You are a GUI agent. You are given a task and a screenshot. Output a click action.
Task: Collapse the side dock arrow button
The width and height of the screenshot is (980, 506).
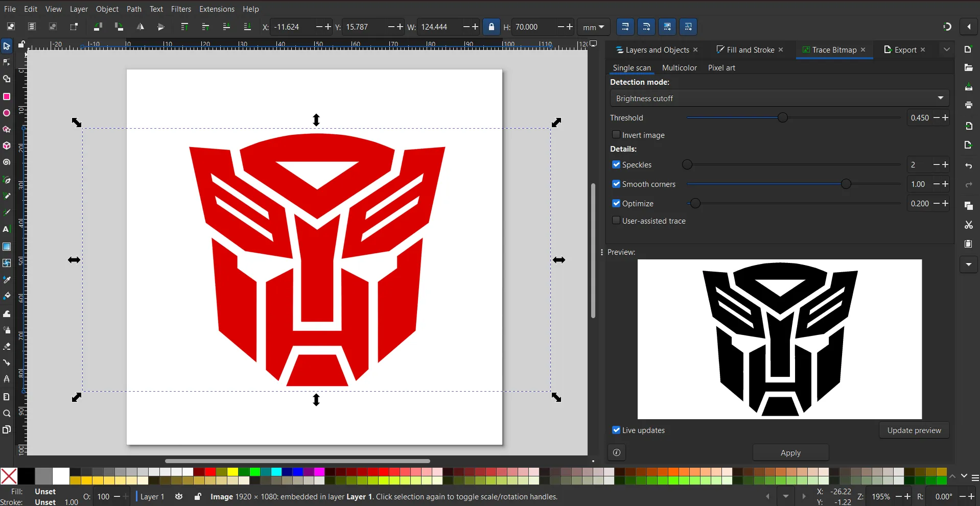969,27
